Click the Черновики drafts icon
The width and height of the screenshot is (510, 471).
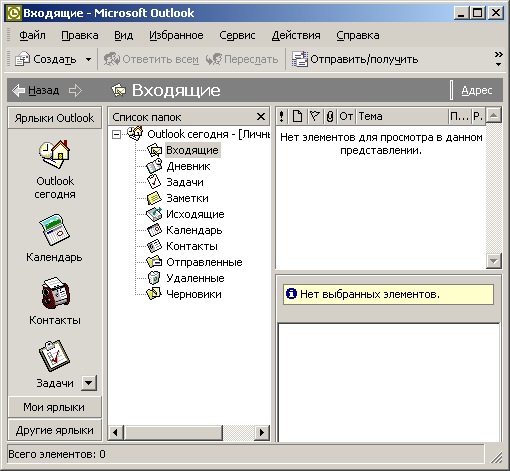coord(155,294)
